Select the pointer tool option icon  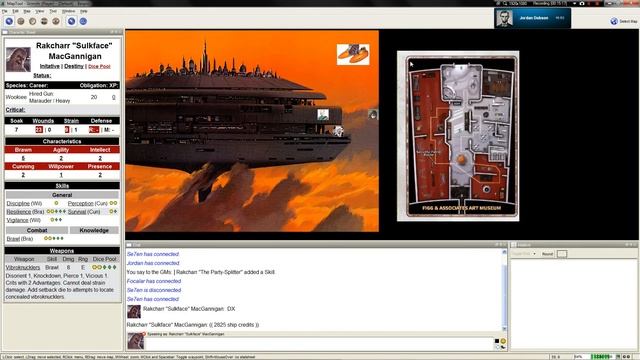click(71, 21)
